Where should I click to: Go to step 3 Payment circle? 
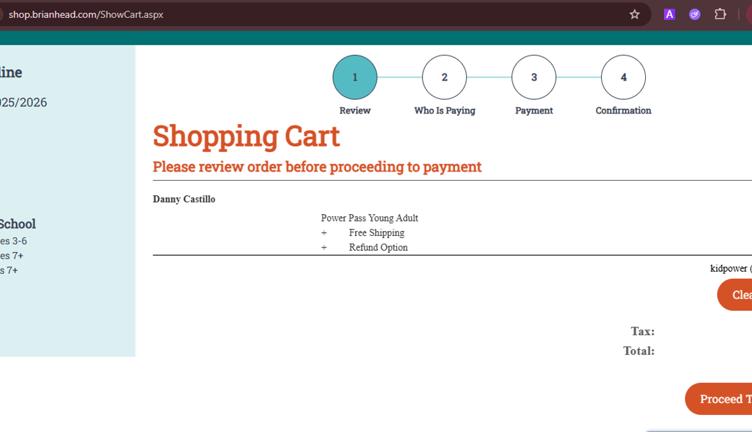pos(534,77)
